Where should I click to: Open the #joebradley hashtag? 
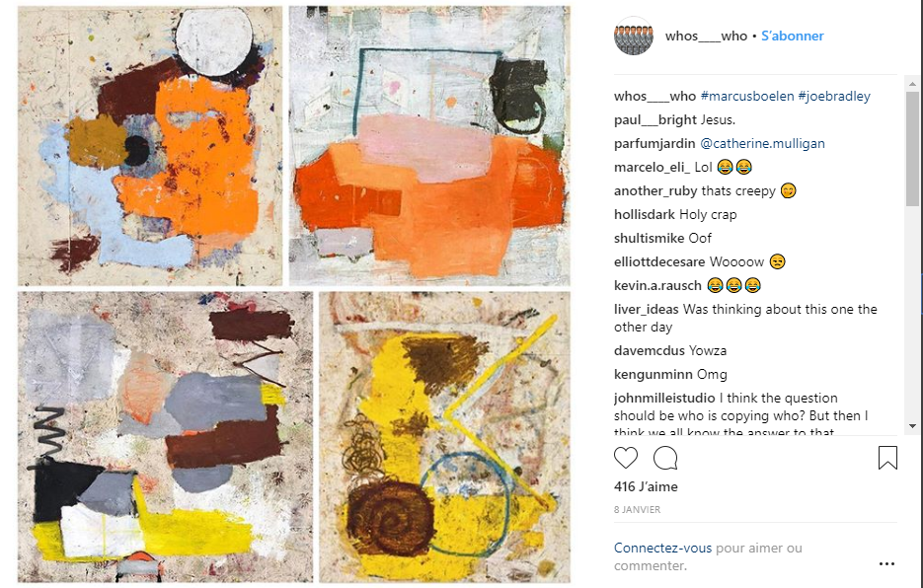pos(834,96)
